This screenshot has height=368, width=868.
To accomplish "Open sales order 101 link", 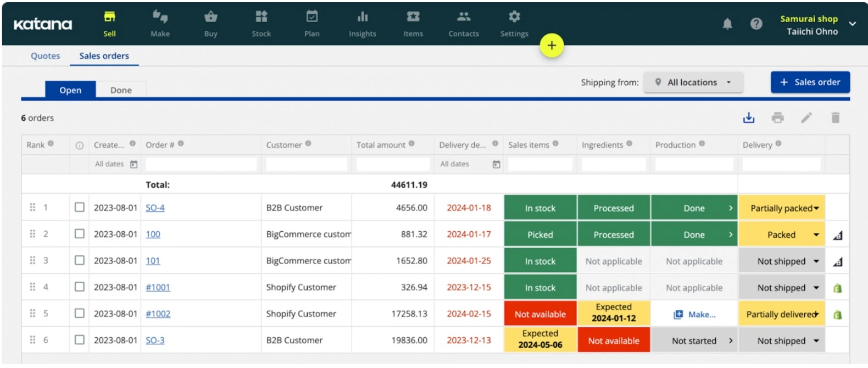I will point(153,260).
